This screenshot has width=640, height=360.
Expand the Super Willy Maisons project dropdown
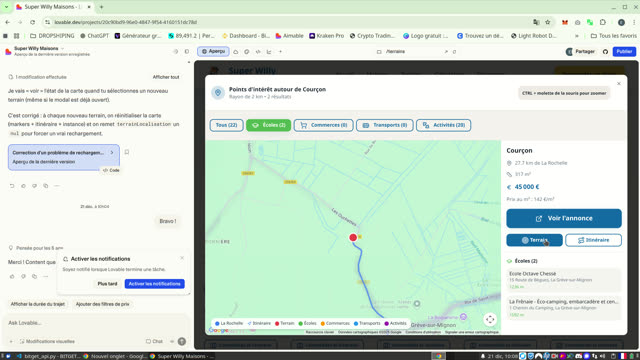coord(62,49)
